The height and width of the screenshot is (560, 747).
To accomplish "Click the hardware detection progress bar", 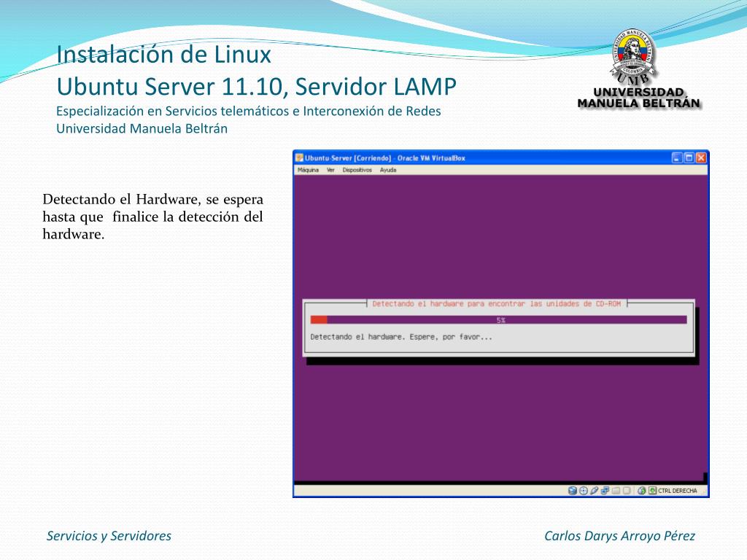I will click(x=498, y=320).
